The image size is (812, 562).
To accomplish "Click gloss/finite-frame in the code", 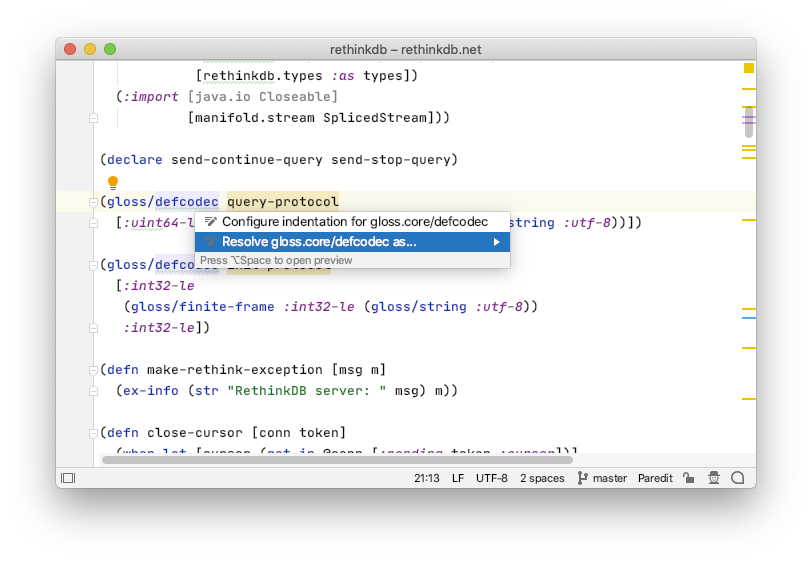I will (202, 307).
